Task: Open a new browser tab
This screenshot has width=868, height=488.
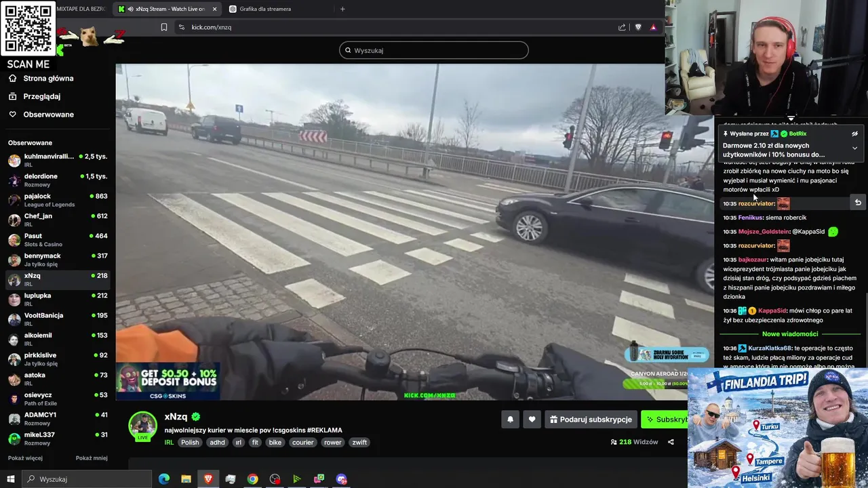Action: tap(342, 9)
